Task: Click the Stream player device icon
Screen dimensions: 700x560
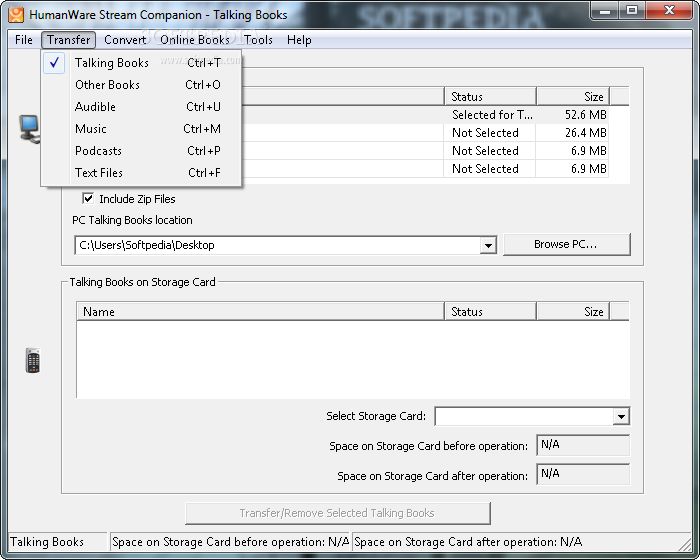Action: pos(33,360)
